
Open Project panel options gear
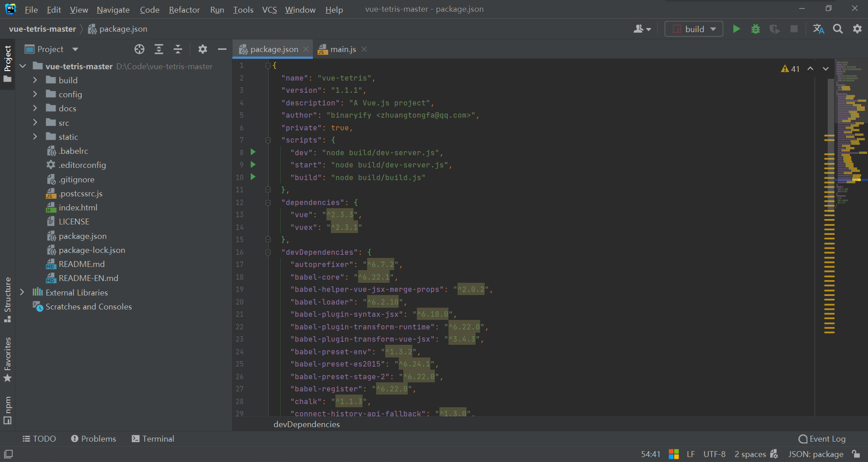point(203,49)
